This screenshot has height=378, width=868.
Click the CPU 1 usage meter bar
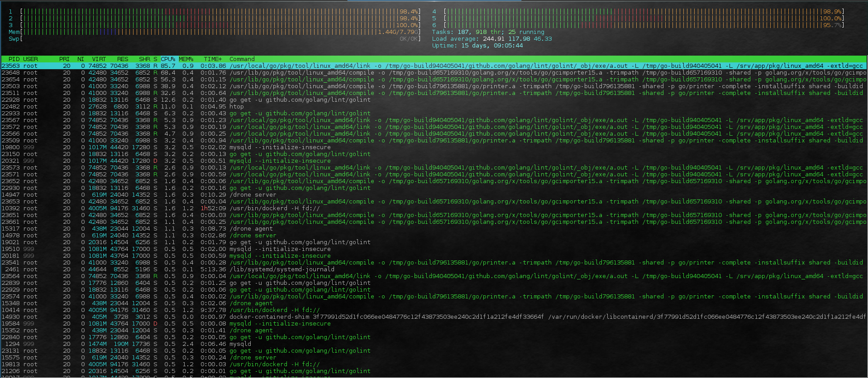coord(215,12)
